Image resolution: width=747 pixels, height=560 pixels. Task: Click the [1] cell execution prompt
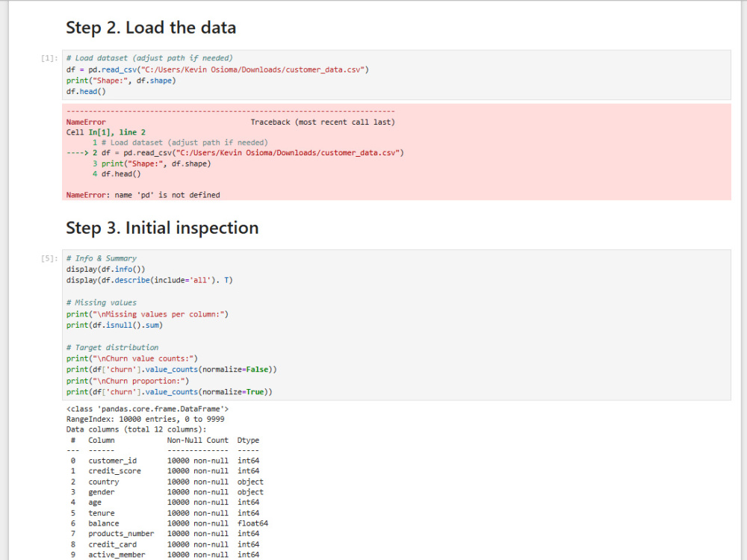pos(49,58)
